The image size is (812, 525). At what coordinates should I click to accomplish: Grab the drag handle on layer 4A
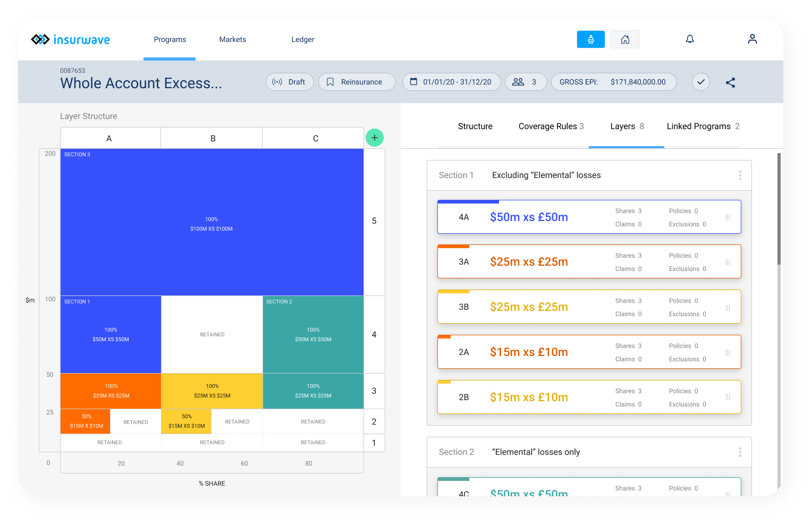pos(728,217)
